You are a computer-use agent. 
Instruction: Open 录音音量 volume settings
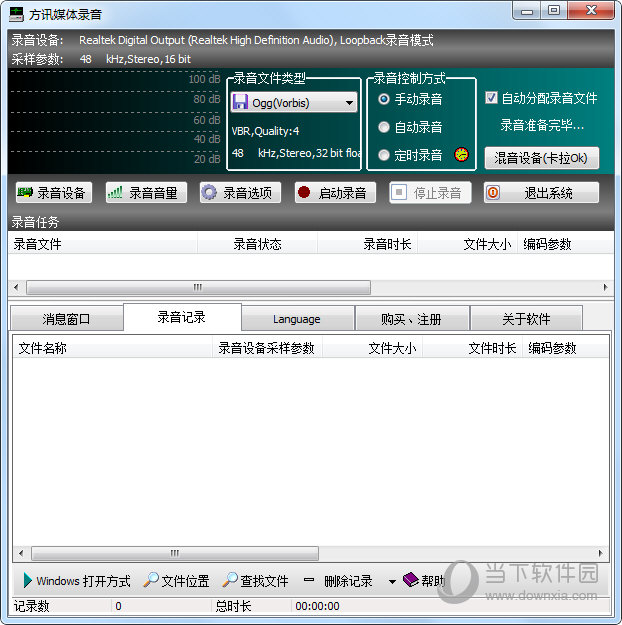coord(146,193)
